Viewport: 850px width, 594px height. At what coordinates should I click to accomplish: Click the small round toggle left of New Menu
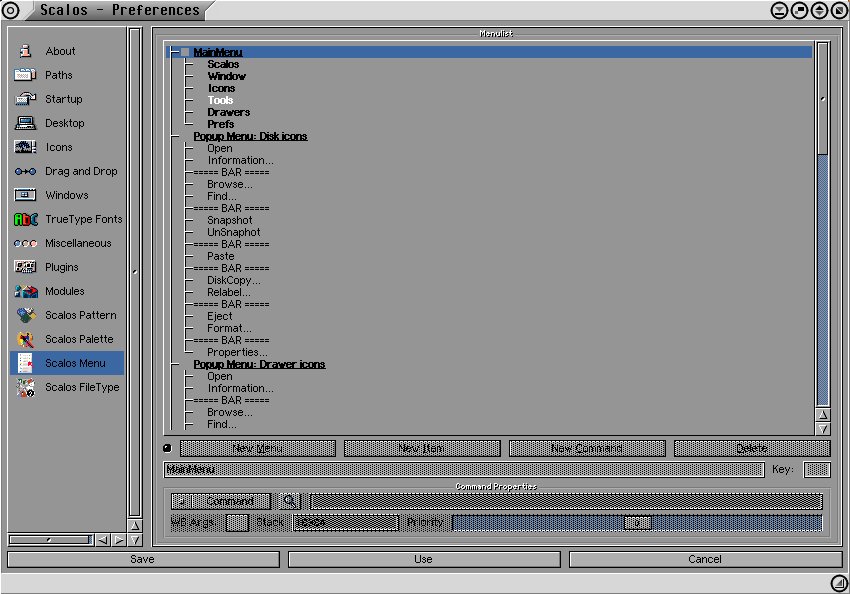(167, 448)
